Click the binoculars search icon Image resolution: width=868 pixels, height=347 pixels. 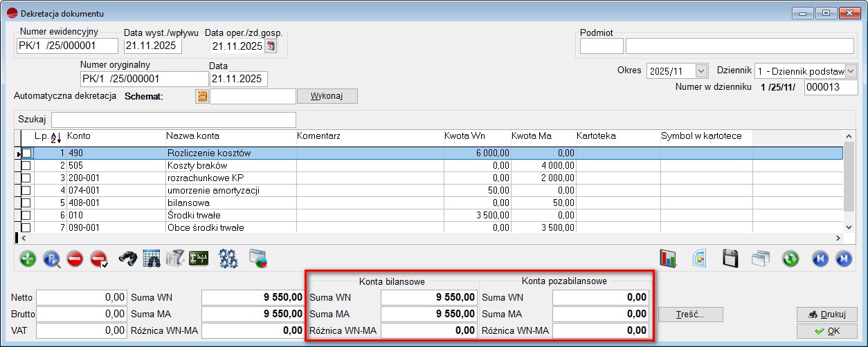[x=127, y=259]
